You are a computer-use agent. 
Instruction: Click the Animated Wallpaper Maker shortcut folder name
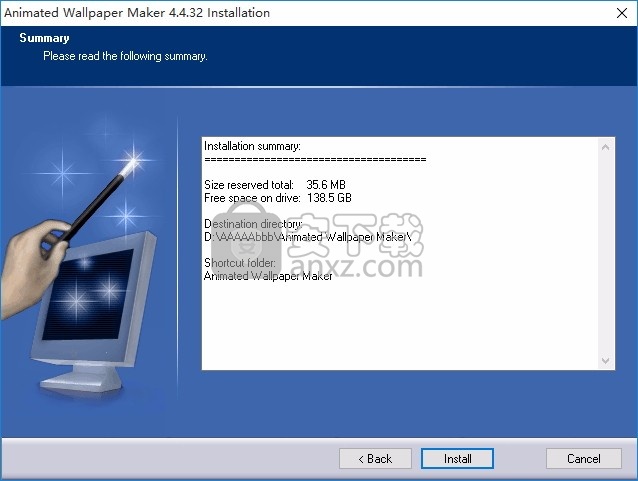[267, 276]
